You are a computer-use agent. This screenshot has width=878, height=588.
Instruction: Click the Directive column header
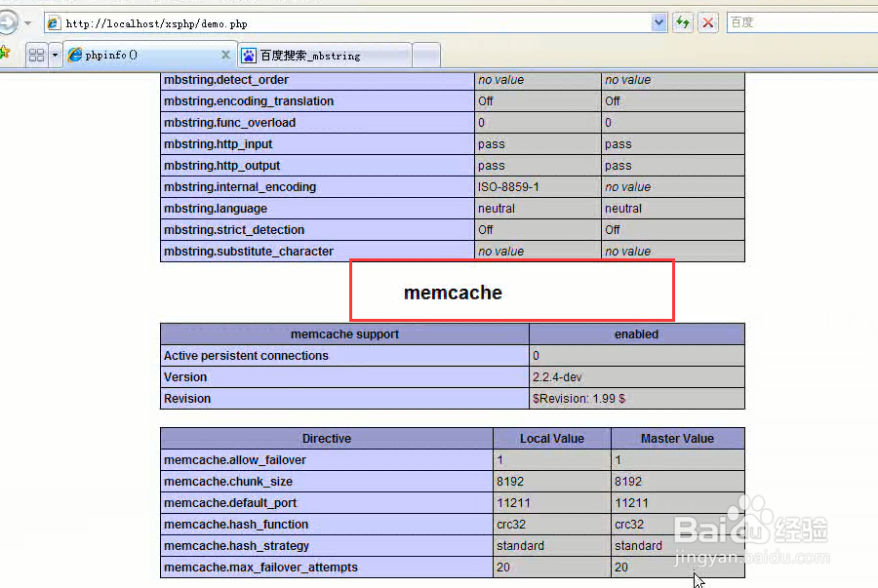pos(327,438)
